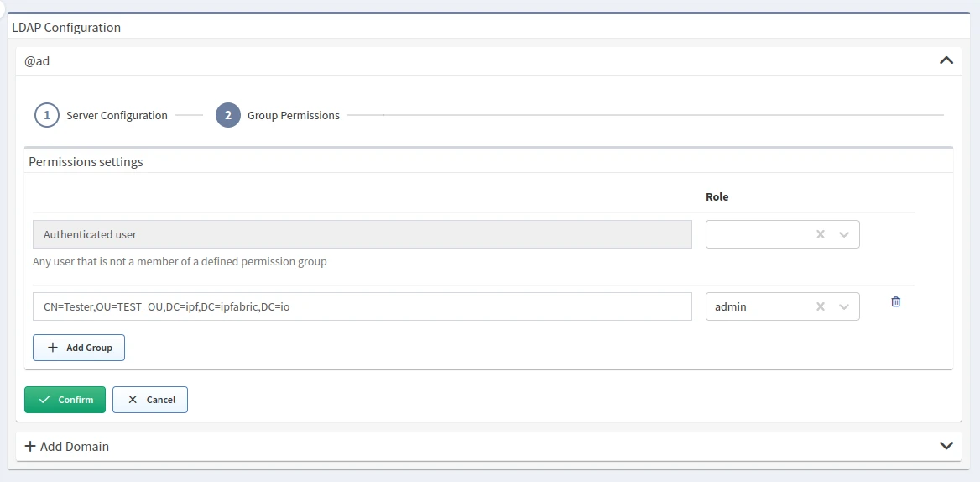Viewport: 980px width, 482px height.
Task: Click the admin value in role box
Action: pyautogui.click(x=731, y=307)
